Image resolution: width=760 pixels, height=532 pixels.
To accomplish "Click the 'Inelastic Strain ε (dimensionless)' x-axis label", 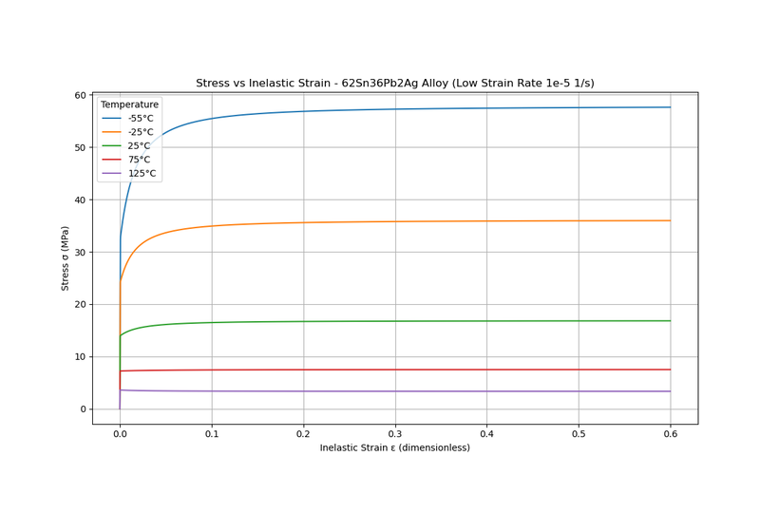I will pos(394,447).
